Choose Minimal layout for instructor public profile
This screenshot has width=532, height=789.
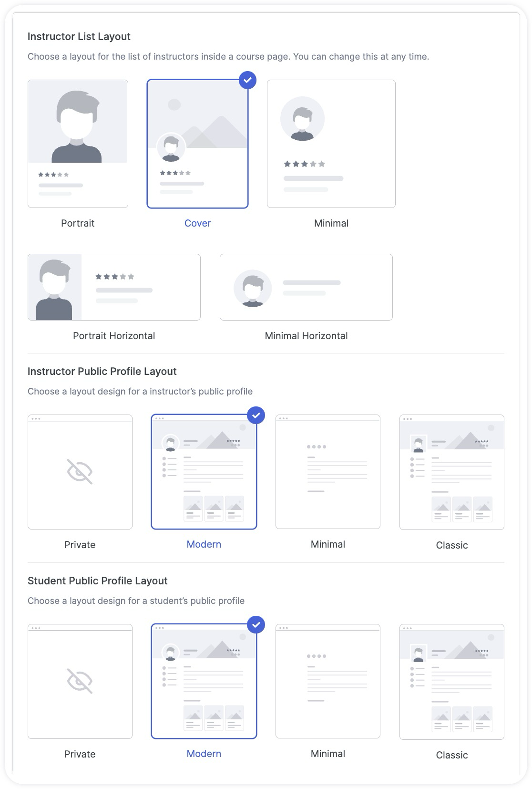point(328,472)
